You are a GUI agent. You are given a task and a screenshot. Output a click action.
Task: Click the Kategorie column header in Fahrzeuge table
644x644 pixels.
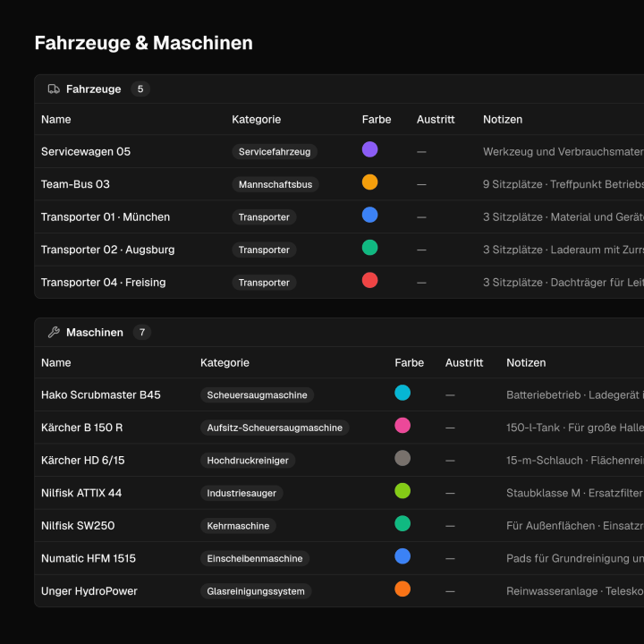click(x=257, y=120)
